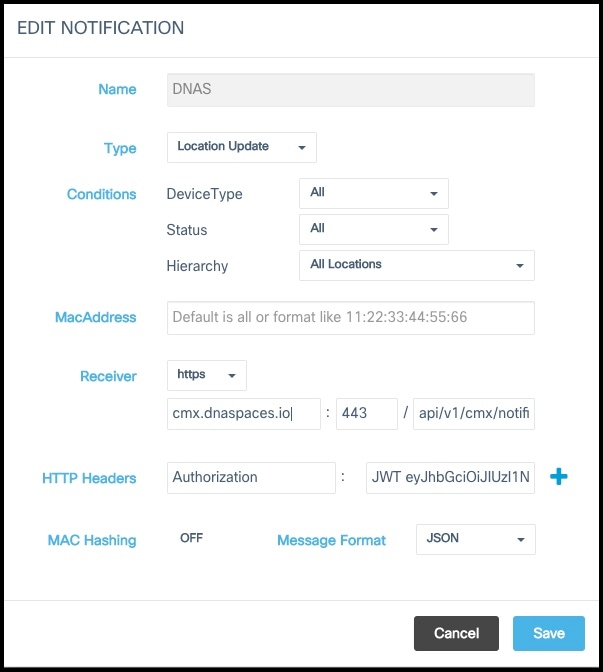The height and width of the screenshot is (672, 603).
Task: Expand the DeviceType dropdown
Action: (374, 193)
